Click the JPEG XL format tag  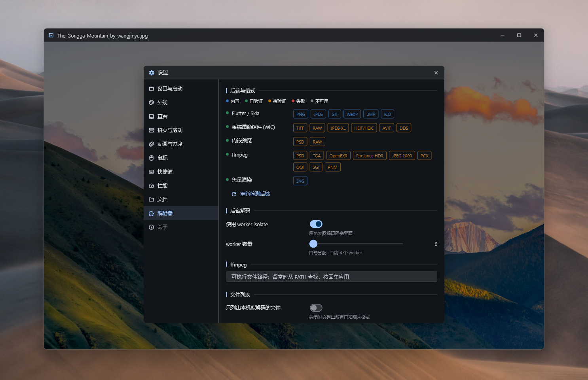338,128
